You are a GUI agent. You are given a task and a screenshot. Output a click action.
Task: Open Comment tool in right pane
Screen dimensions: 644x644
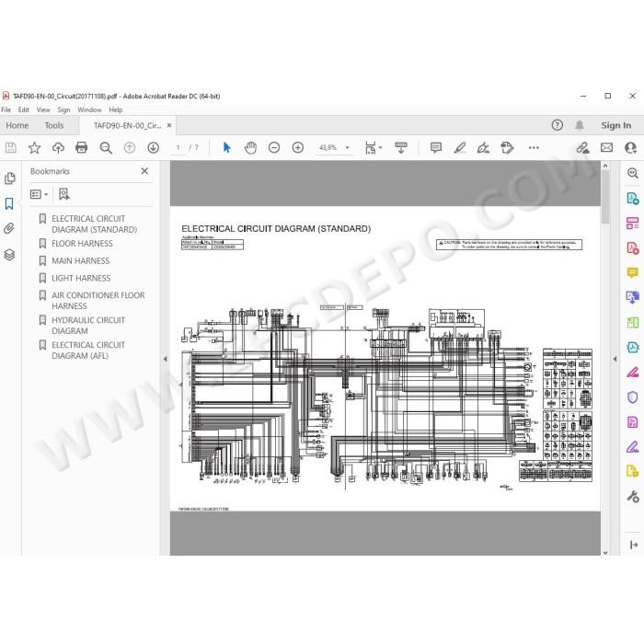coord(633,272)
